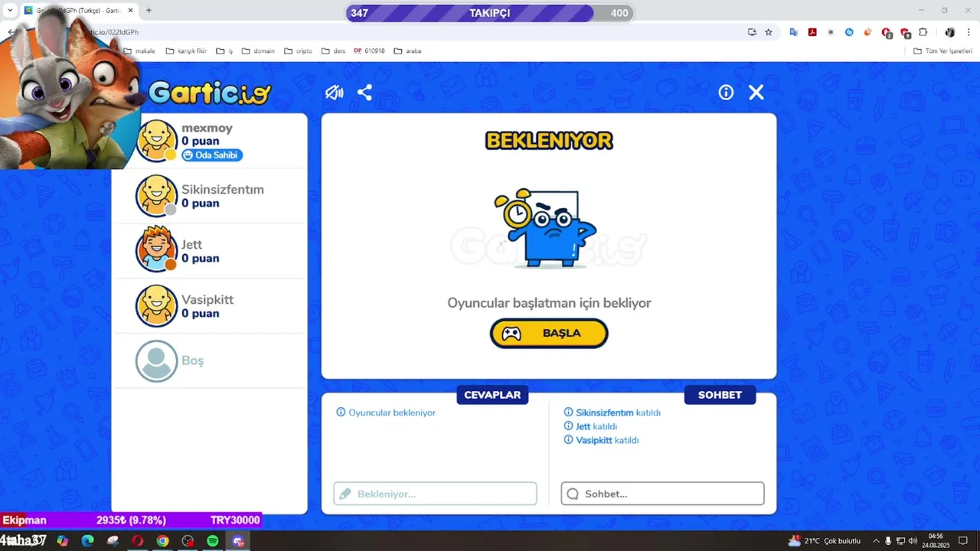
Task: Open 'makale' bookmark folder
Action: (x=139, y=51)
